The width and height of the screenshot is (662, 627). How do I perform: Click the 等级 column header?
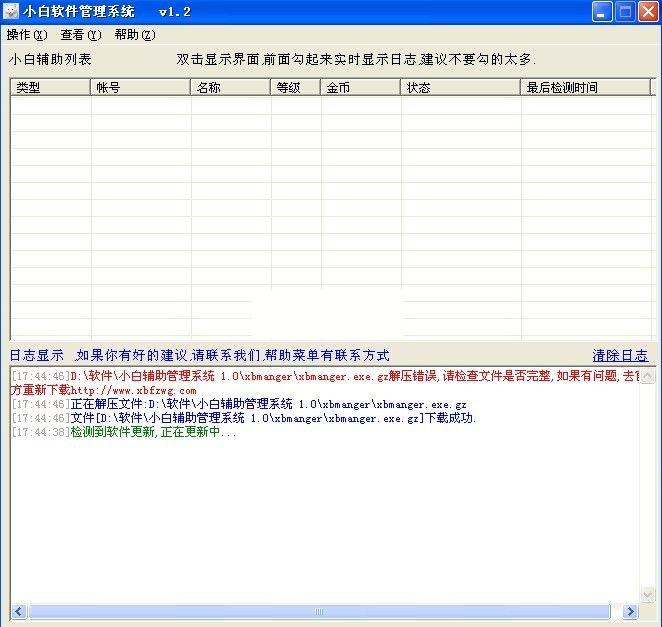pyautogui.click(x=295, y=88)
